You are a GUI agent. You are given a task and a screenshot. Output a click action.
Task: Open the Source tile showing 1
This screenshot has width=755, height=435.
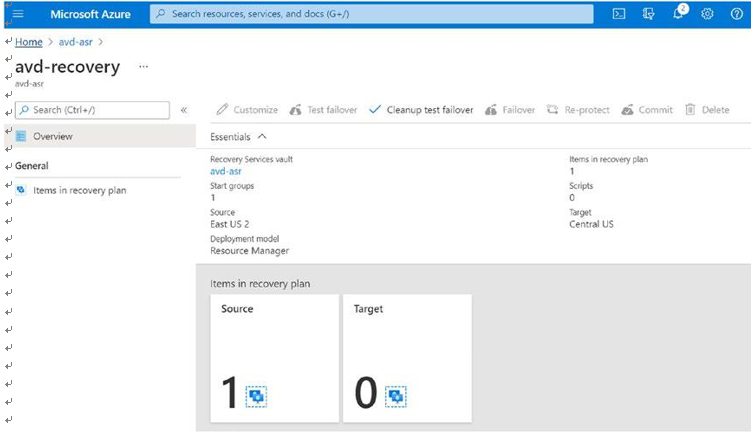(x=274, y=358)
